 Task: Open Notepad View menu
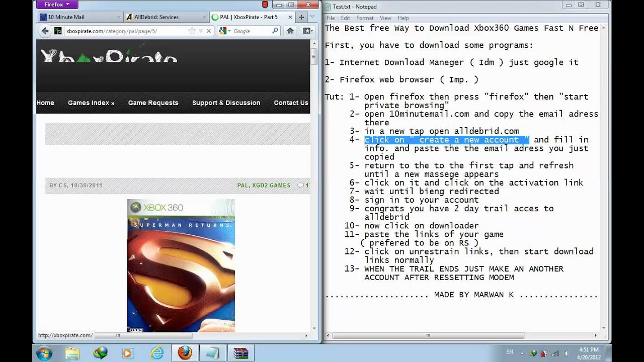386,18
